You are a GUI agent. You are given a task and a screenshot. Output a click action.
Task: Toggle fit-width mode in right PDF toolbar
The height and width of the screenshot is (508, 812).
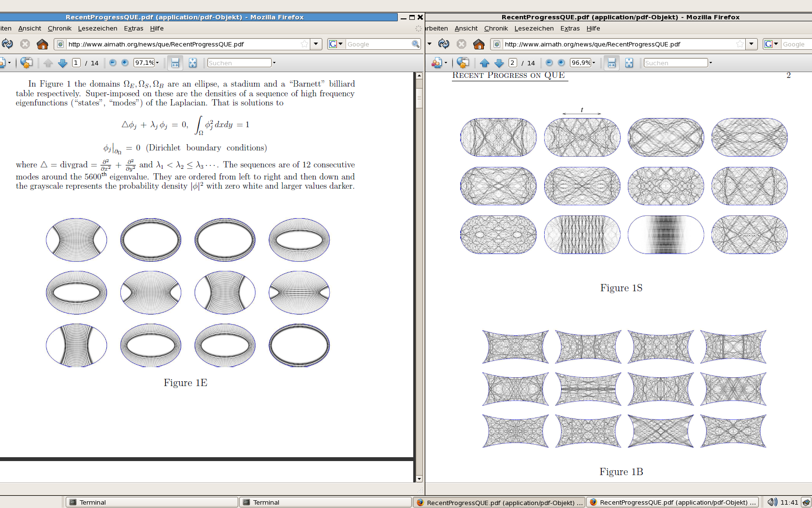(x=611, y=63)
